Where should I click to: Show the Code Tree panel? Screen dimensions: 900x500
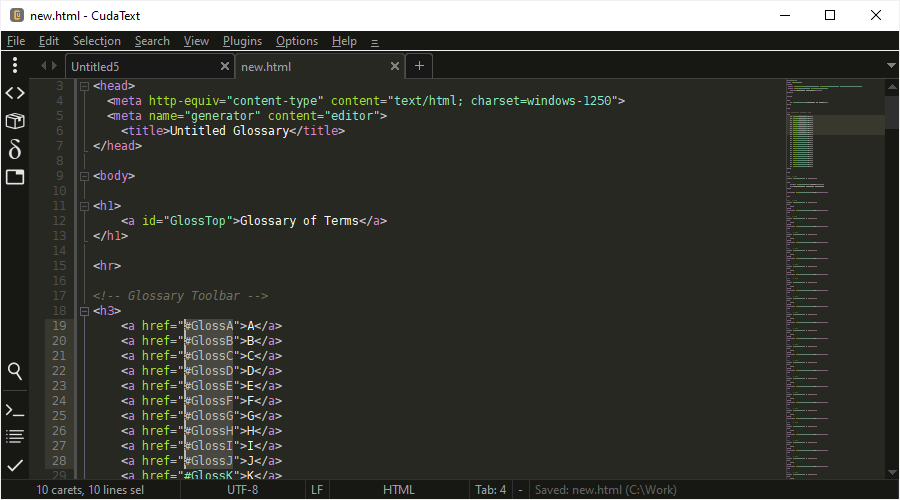[15, 93]
